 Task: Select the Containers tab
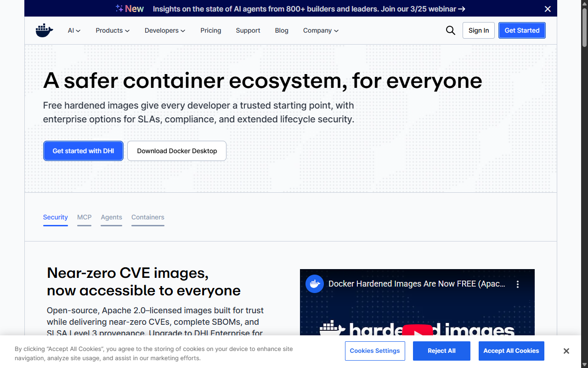point(147,217)
